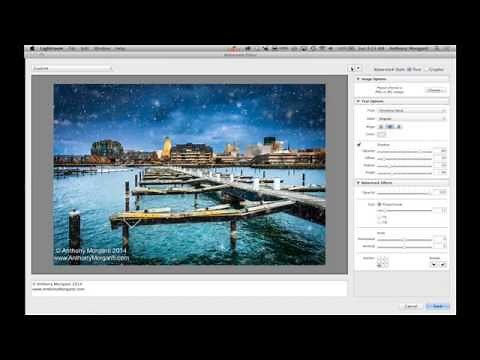Image resolution: width=480 pixels, height=360 pixels.
Task: Select the bottom-left anchor point
Action: click(x=379, y=266)
